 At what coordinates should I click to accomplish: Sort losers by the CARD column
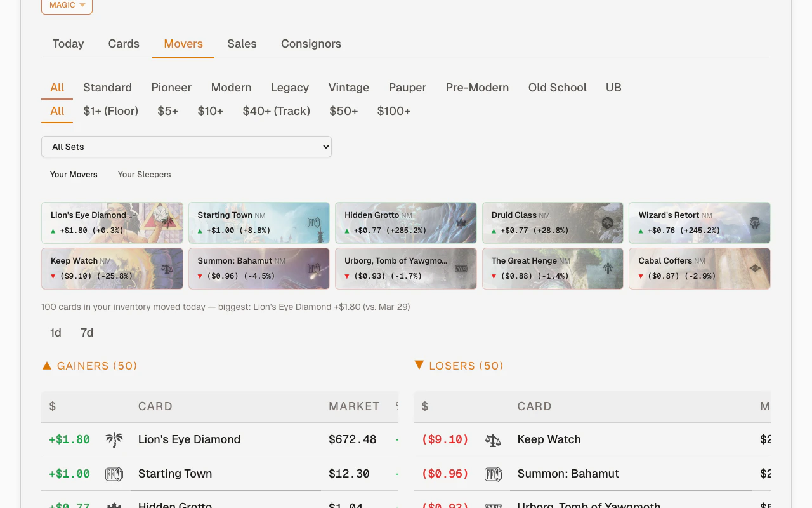click(534, 406)
